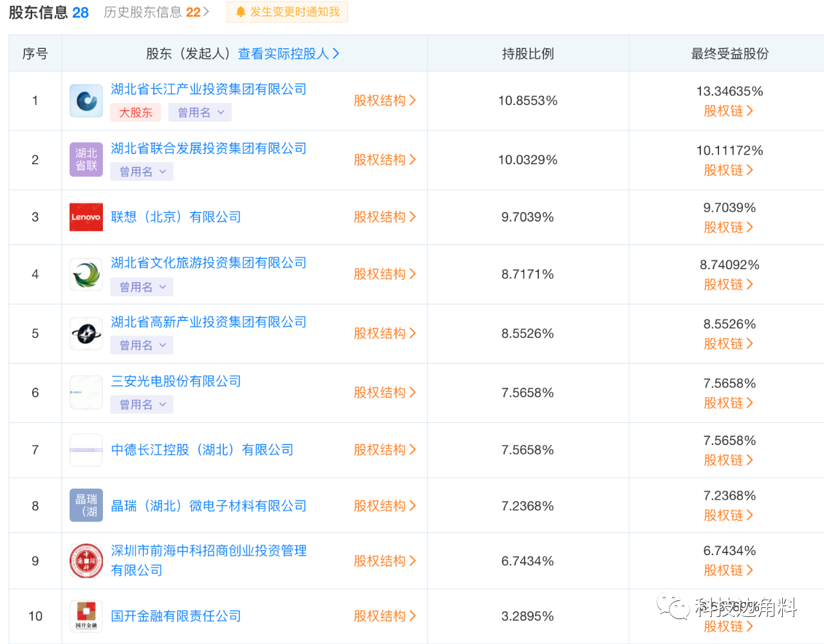Open 股权链 for 中德长江控股 row
This screenshot has width=824, height=644.
point(729,460)
